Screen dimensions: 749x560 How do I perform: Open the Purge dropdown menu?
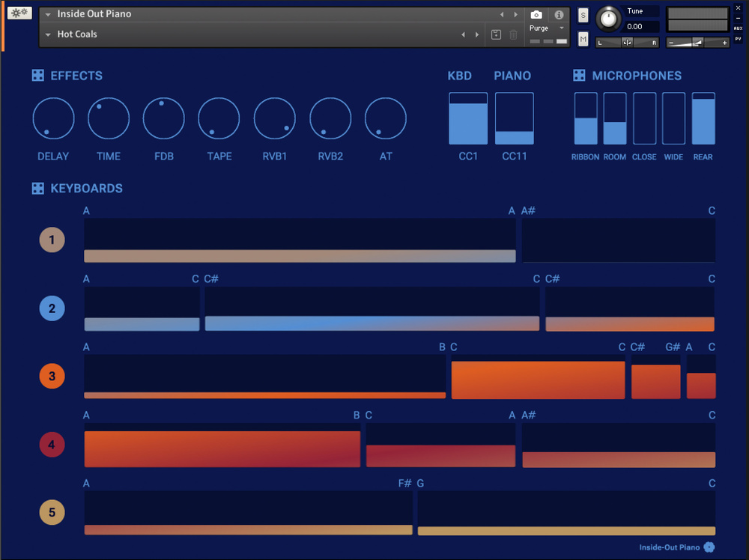point(547,28)
